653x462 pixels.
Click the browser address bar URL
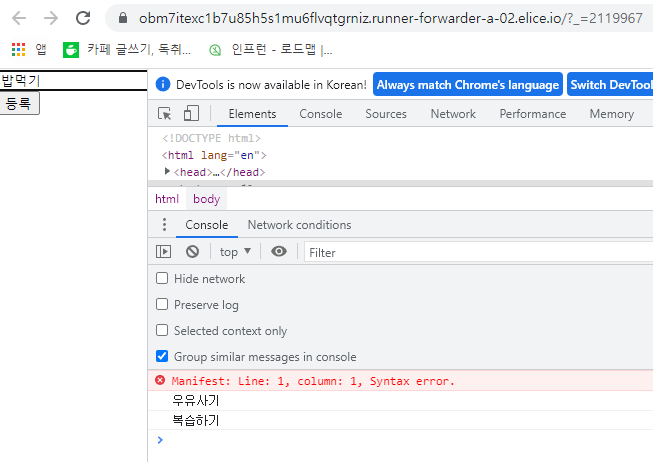pyautogui.click(x=391, y=18)
